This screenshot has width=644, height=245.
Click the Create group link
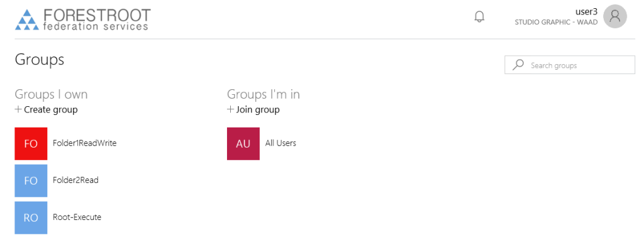click(x=51, y=110)
